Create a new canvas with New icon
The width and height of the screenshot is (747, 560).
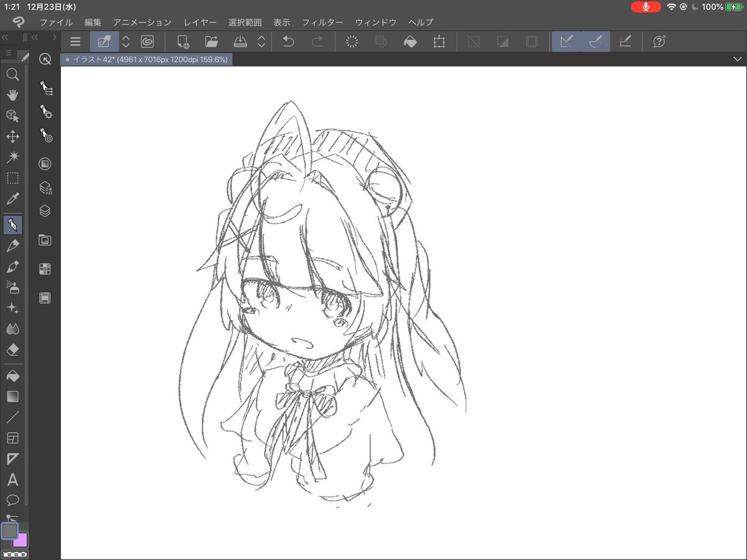tap(183, 42)
